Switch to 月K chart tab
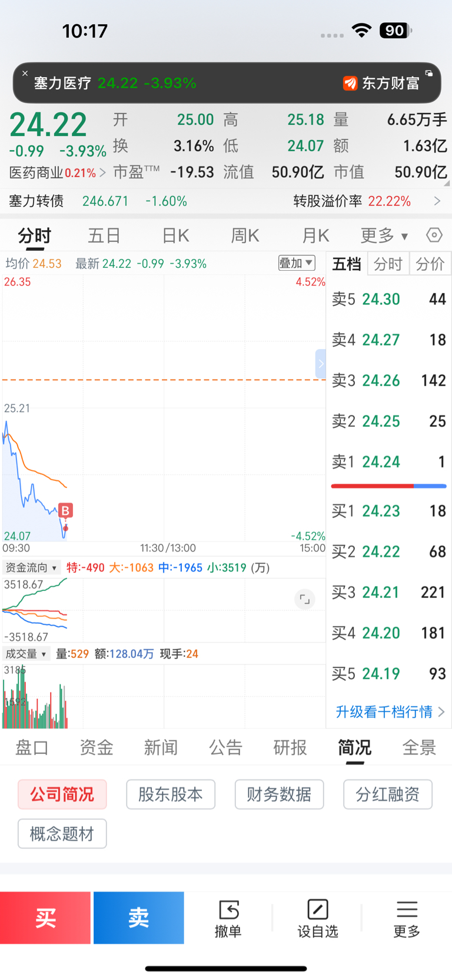Screen dimensions: 452x980 coord(315,236)
